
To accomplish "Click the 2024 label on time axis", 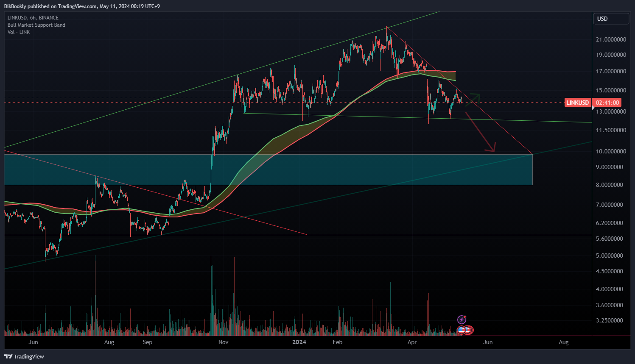I will tap(299, 342).
